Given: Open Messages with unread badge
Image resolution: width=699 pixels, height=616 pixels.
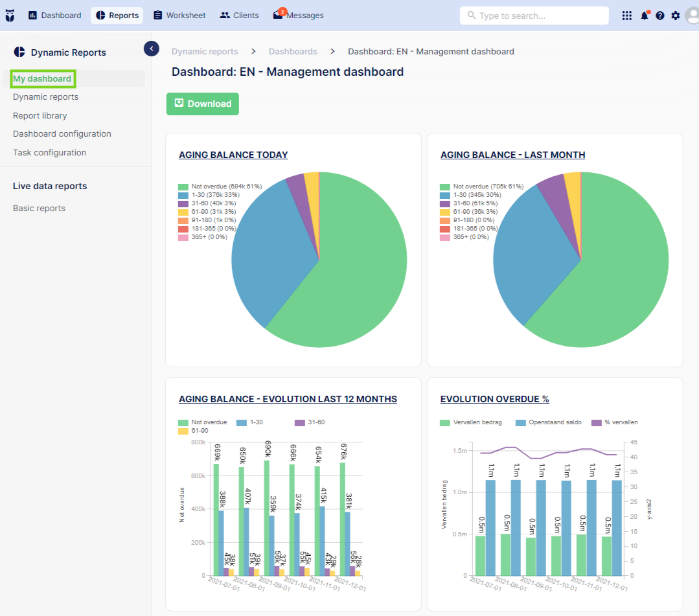Looking at the screenshot, I should [x=298, y=15].
